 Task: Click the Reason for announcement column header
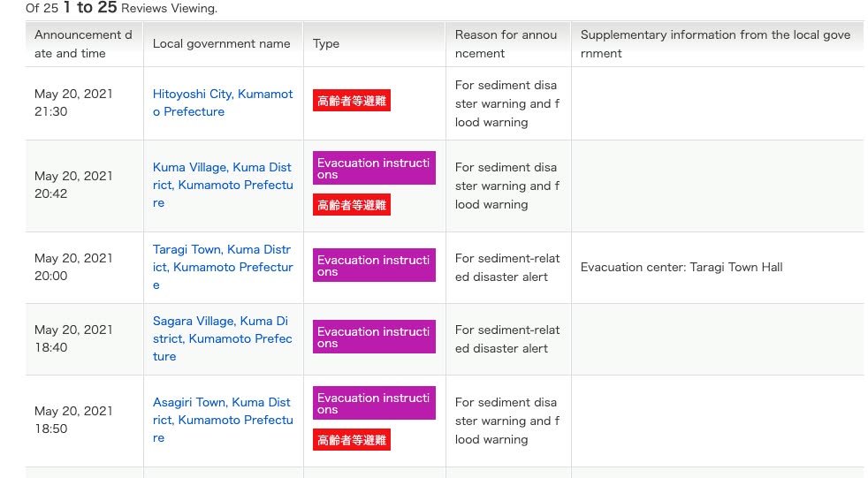pos(506,44)
